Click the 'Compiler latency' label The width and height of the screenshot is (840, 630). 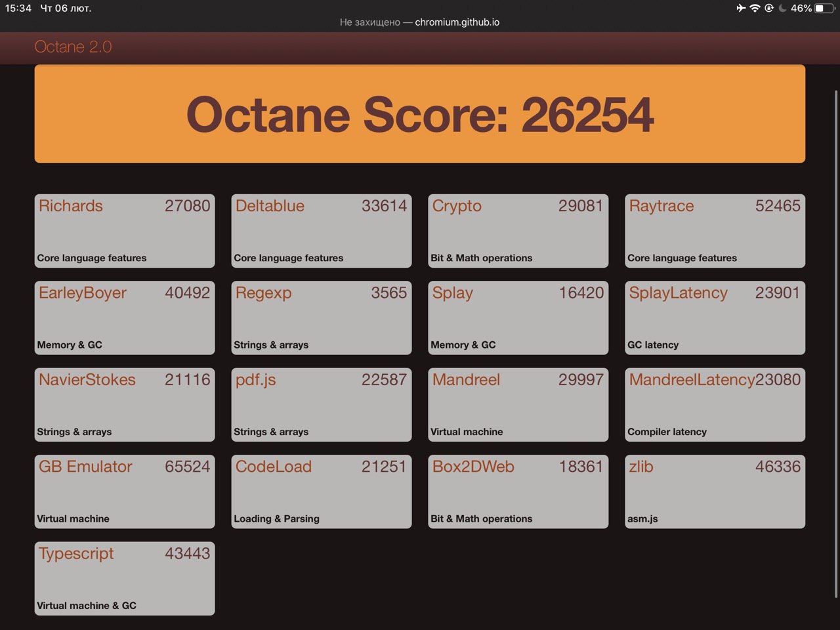point(667,432)
